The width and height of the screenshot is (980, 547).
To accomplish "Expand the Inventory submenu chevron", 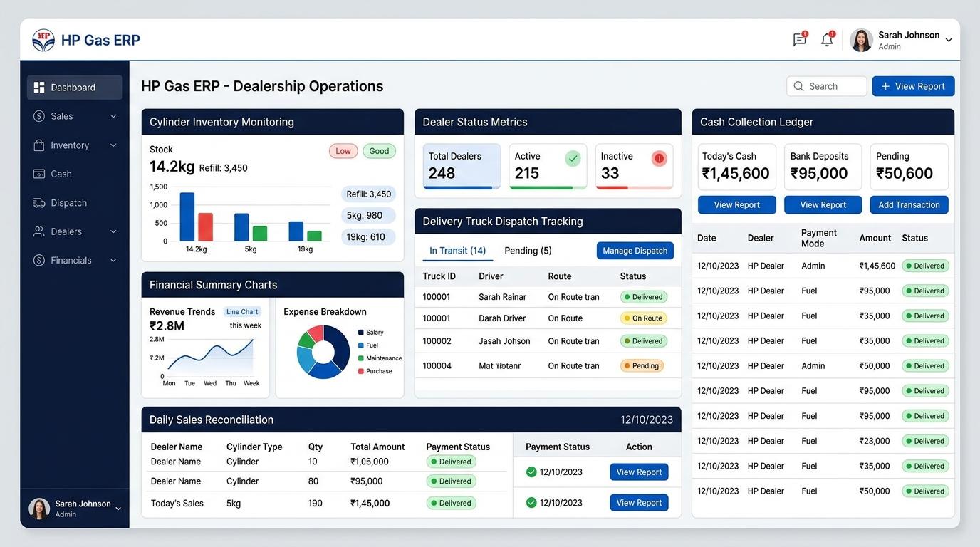I will pos(113,145).
